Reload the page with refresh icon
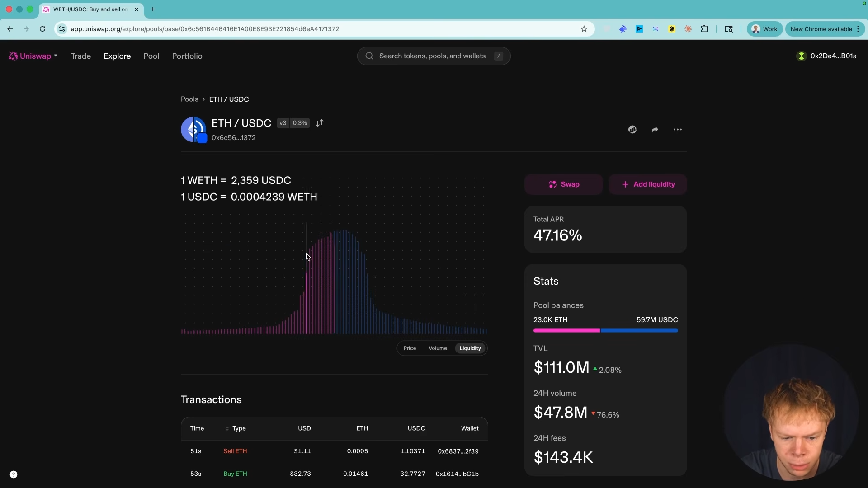 pos(42,29)
